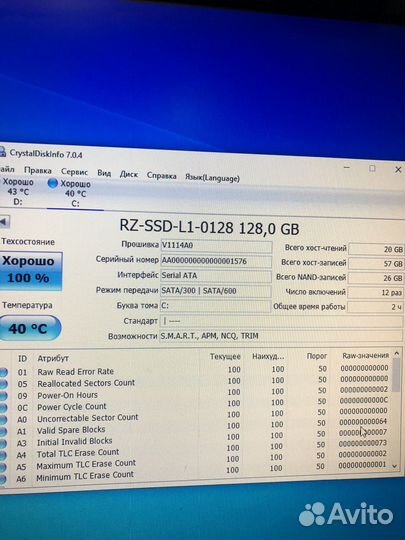Click the disk title RZ-SSD-L1-0128 128,0 GB
The width and height of the screenshot is (405, 540).
[x=209, y=227]
